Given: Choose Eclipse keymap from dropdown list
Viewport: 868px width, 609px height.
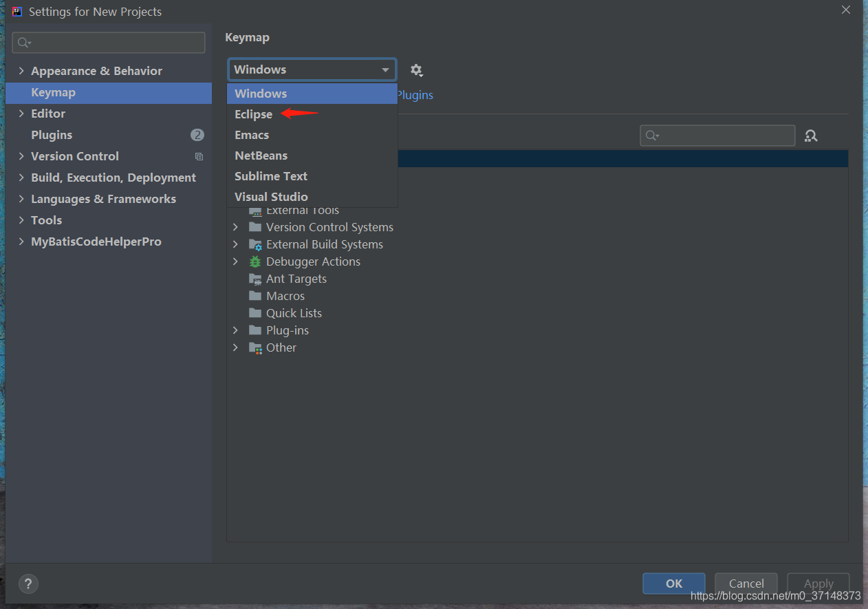Looking at the screenshot, I should (312, 114).
